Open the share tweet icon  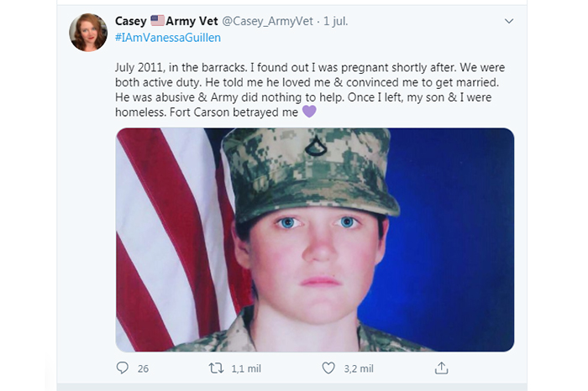tap(441, 368)
